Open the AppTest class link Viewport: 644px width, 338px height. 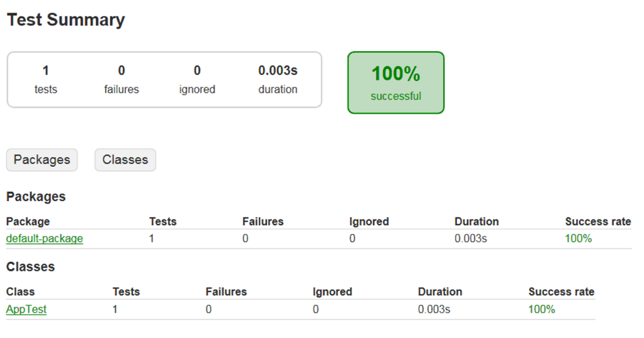(x=26, y=309)
